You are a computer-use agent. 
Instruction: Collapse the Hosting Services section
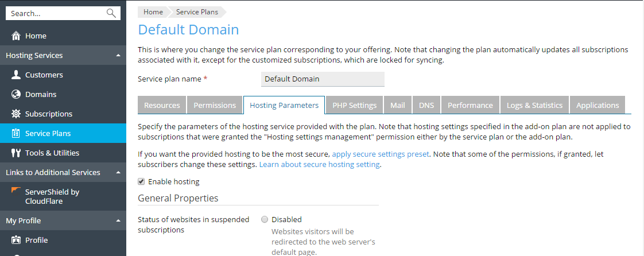coord(118,56)
